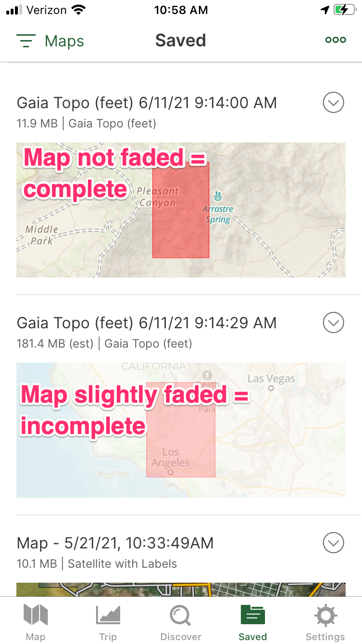Tap the Maps filter label
Screen dimensions: 362x644
pos(64,41)
